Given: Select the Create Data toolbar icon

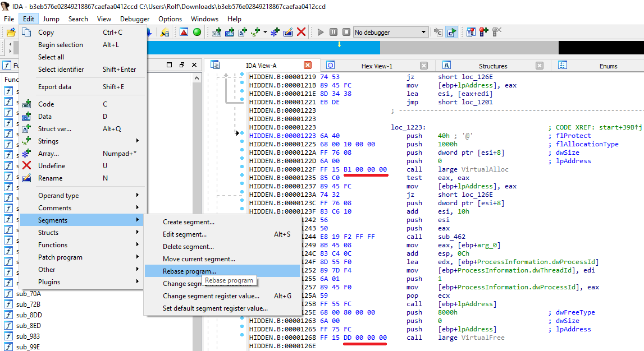Looking at the screenshot, I should click(230, 33).
